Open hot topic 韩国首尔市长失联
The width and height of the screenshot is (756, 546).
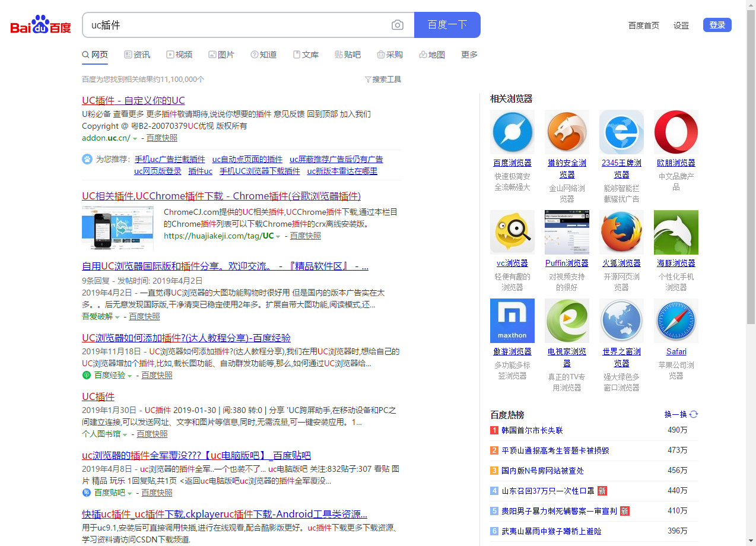(x=532, y=430)
